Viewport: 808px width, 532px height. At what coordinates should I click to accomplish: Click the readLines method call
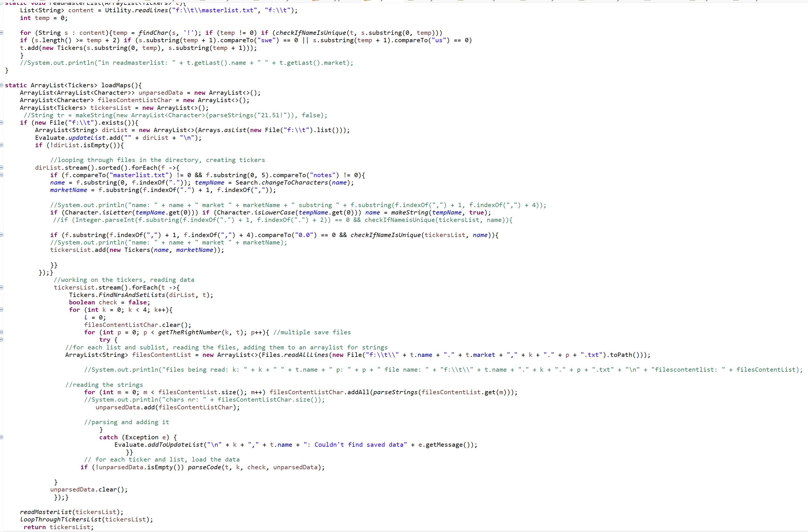click(152, 10)
